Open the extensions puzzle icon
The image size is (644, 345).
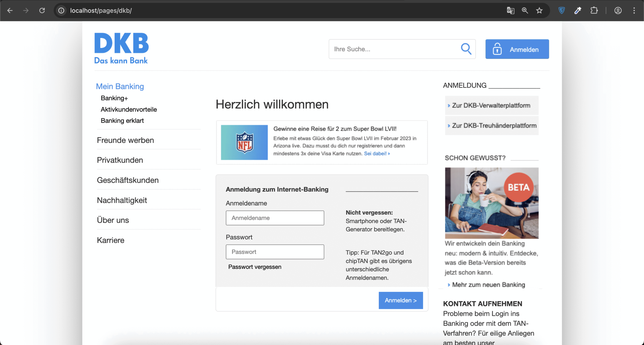(x=594, y=11)
